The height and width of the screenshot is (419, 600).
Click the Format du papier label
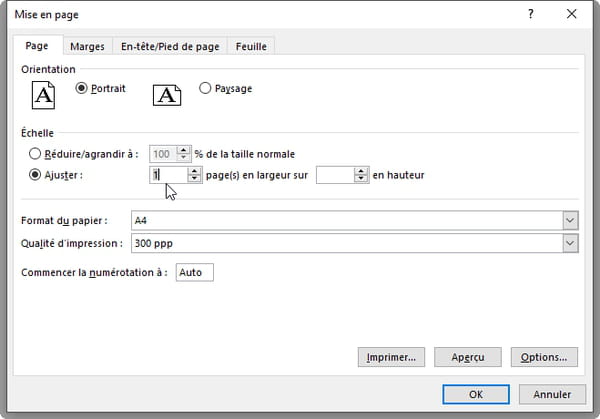(64, 221)
